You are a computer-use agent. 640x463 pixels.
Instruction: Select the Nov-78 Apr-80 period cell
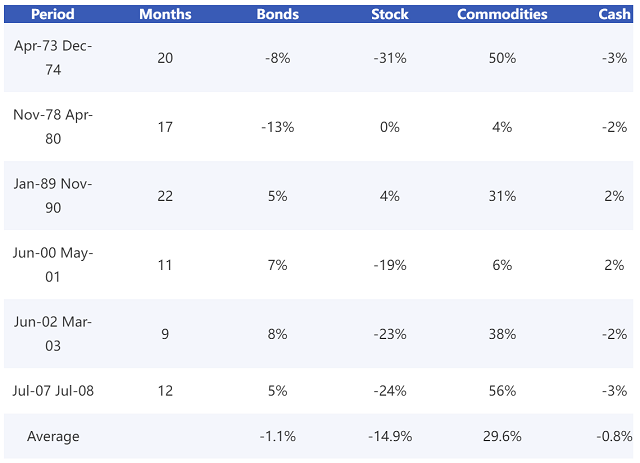pos(53,127)
